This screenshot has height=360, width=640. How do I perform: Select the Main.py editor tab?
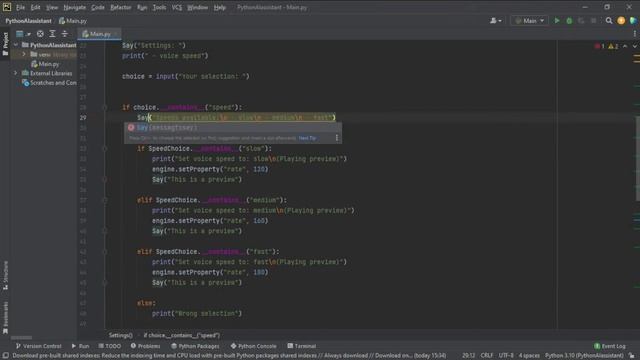coord(99,34)
